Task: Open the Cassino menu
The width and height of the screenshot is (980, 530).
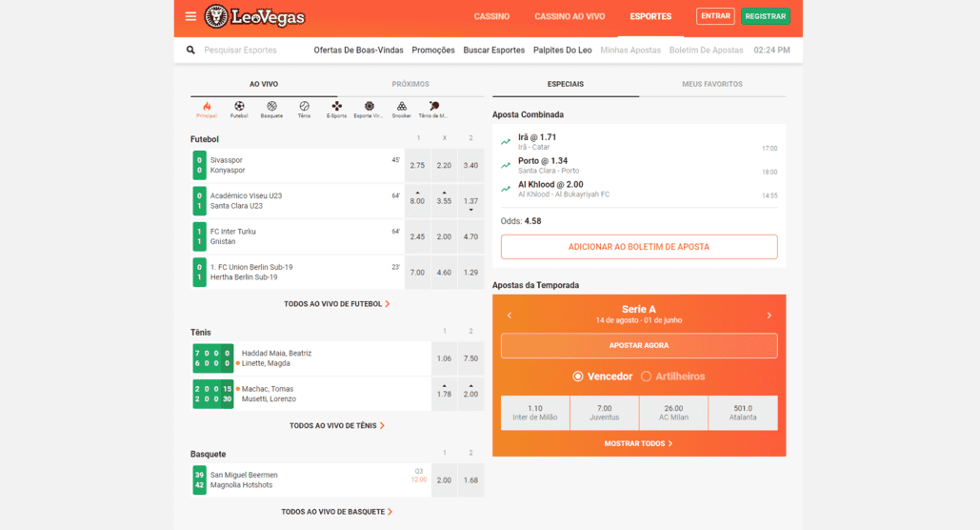Action: point(491,17)
